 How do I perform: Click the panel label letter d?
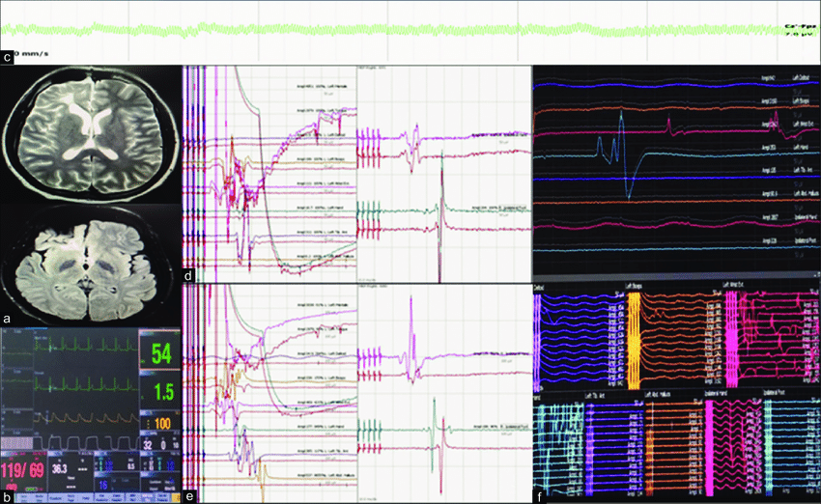coord(190,276)
